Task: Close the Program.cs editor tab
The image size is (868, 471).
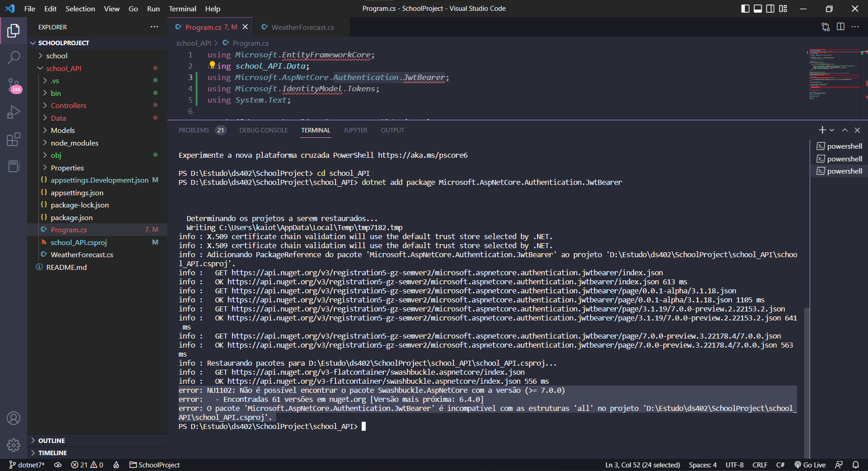Action: click(245, 27)
